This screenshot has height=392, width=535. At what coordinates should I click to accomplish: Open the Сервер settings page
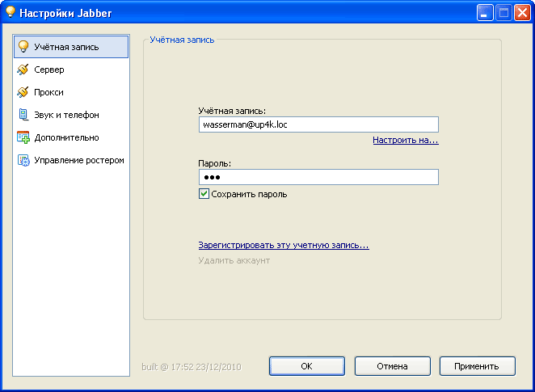point(49,70)
